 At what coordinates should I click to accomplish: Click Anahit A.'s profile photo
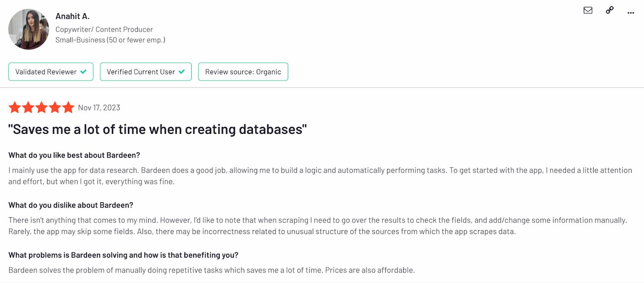[x=29, y=29]
